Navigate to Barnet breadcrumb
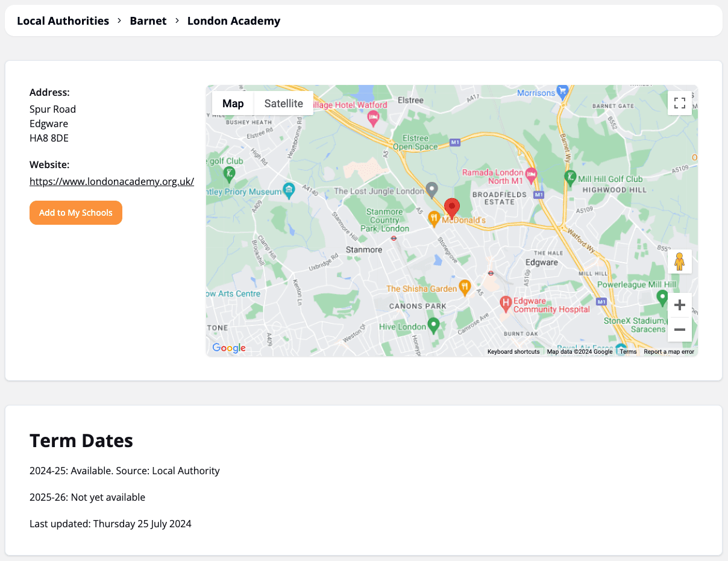The width and height of the screenshot is (728, 561). [148, 20]
